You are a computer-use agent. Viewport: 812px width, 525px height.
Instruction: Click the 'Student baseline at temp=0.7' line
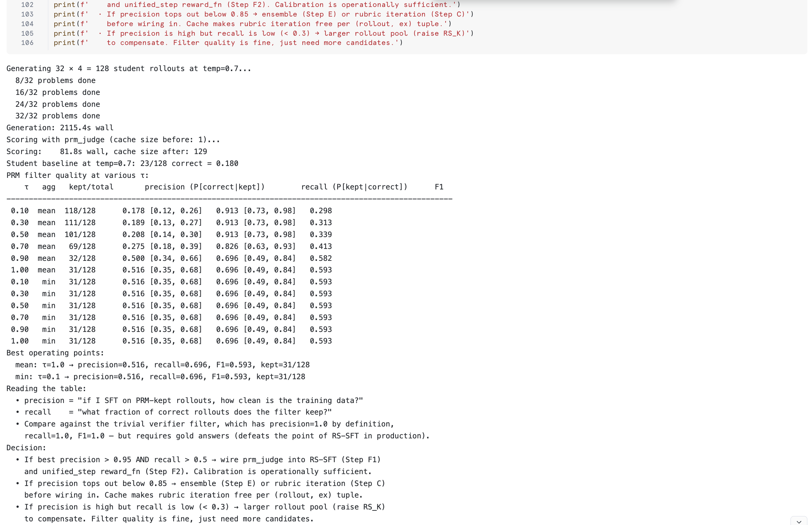coord(122,164)
